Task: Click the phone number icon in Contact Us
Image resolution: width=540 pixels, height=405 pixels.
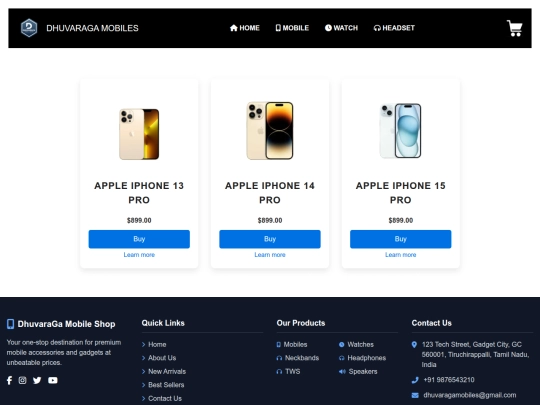Action: [x=415, y=380]
